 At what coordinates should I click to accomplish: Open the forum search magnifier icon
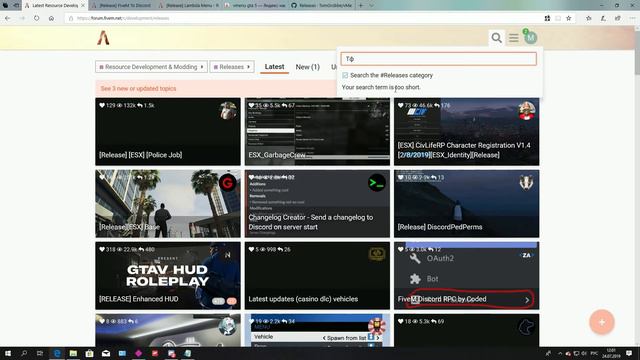pos(496,38)
